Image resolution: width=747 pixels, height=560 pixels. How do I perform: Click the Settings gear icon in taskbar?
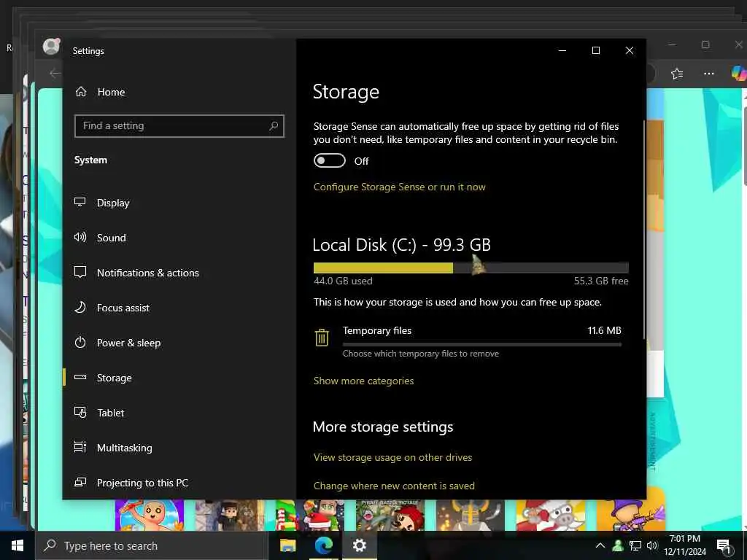tap(359, 545)
